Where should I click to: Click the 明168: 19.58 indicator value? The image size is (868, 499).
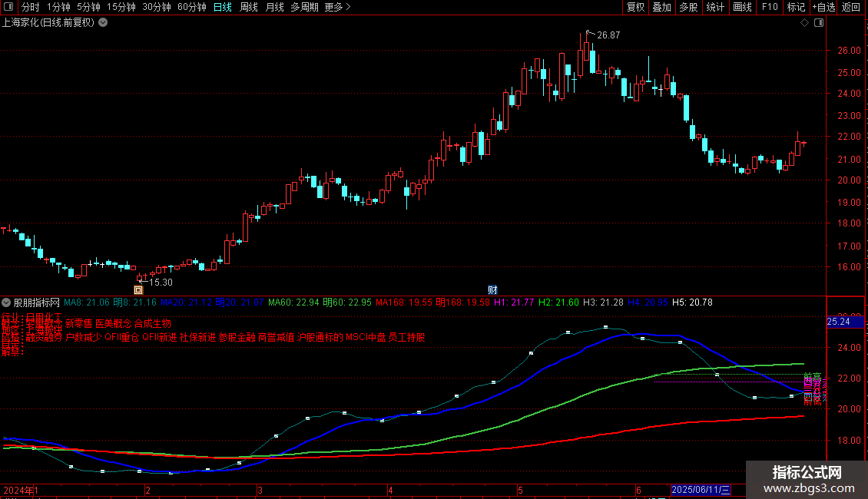(462, 302)
